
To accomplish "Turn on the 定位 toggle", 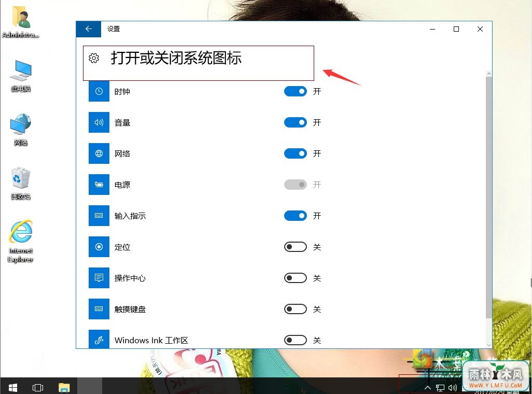I will click(296, 247).
